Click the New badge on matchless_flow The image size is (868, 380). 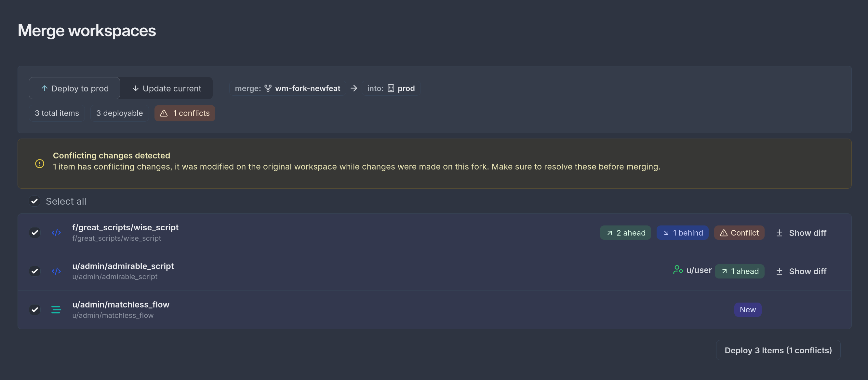tap(747, 309)
